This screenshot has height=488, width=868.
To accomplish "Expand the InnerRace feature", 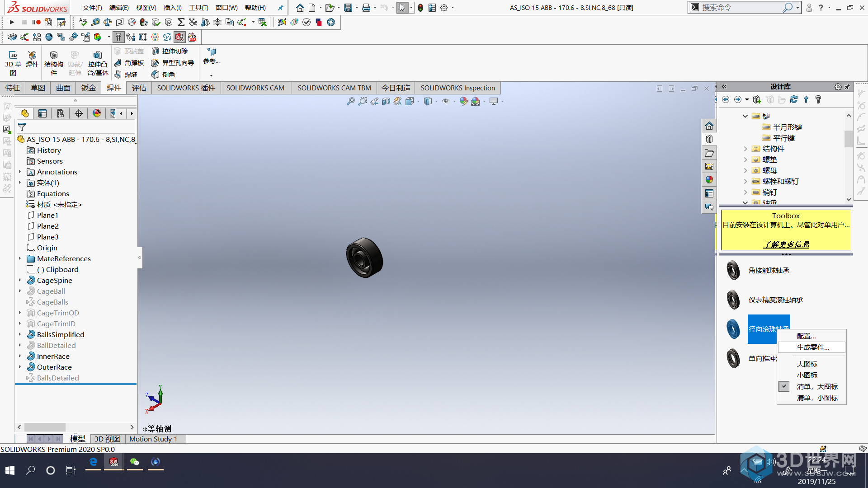I will [x=20, y=356].
